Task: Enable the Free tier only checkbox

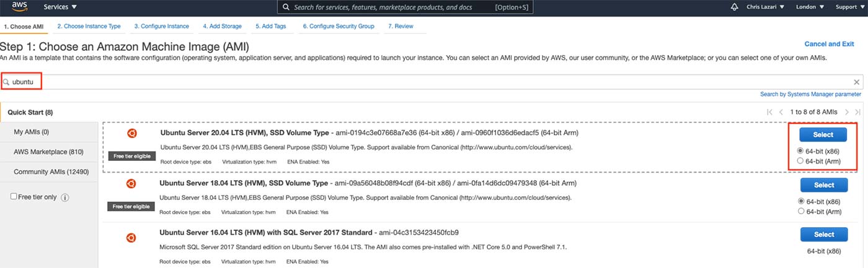Action: click(x=14, y=196)
